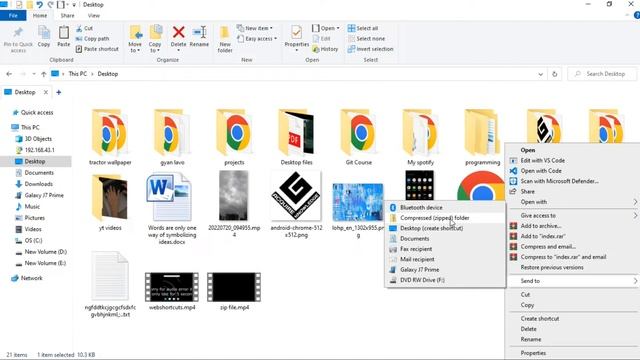
Task: Add a new folder tab with plus
Action: (x=59, y=92)
